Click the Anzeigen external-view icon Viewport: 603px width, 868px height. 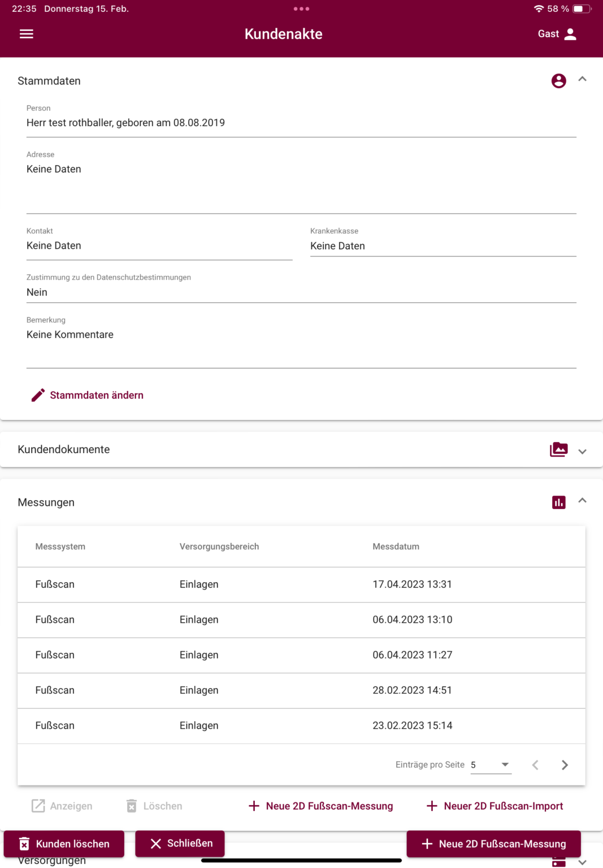(37, 805)
